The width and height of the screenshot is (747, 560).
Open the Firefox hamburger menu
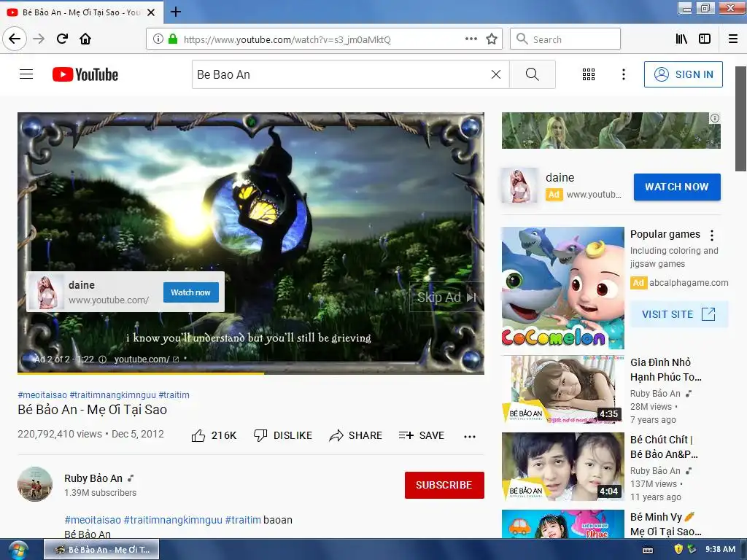(732, 39)
